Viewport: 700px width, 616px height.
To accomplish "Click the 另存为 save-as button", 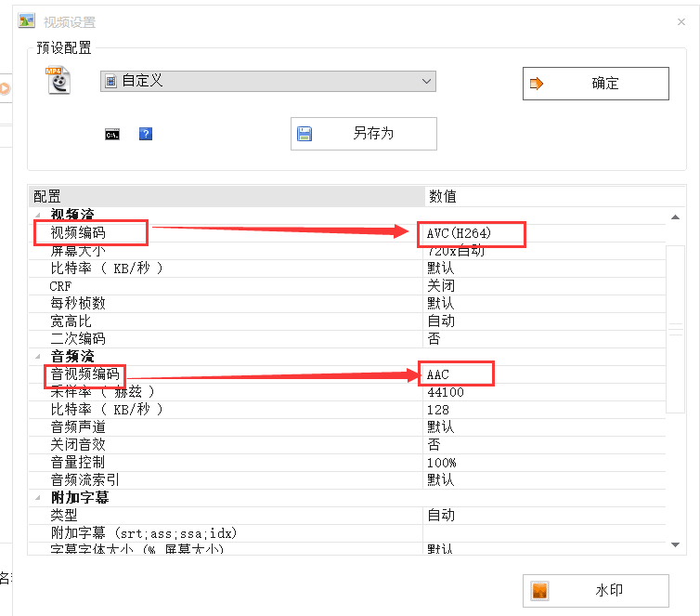I will coord(363,134).
